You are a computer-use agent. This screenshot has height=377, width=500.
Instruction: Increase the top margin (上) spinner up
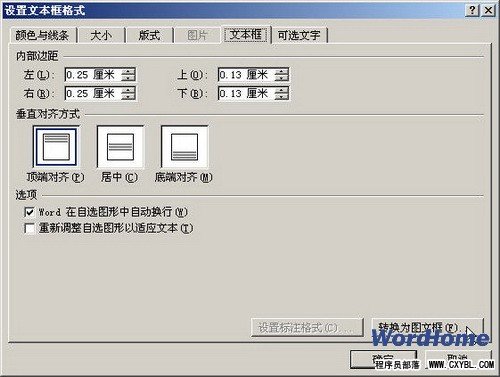282,71
